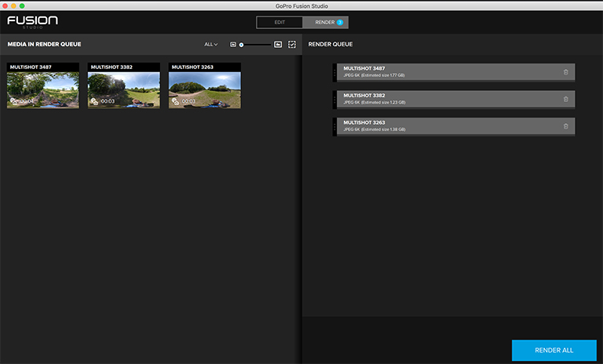Switch to the EDIT tab
This screenshot has height=364, width=603.
pyautogui.click(x=280, y=22)
